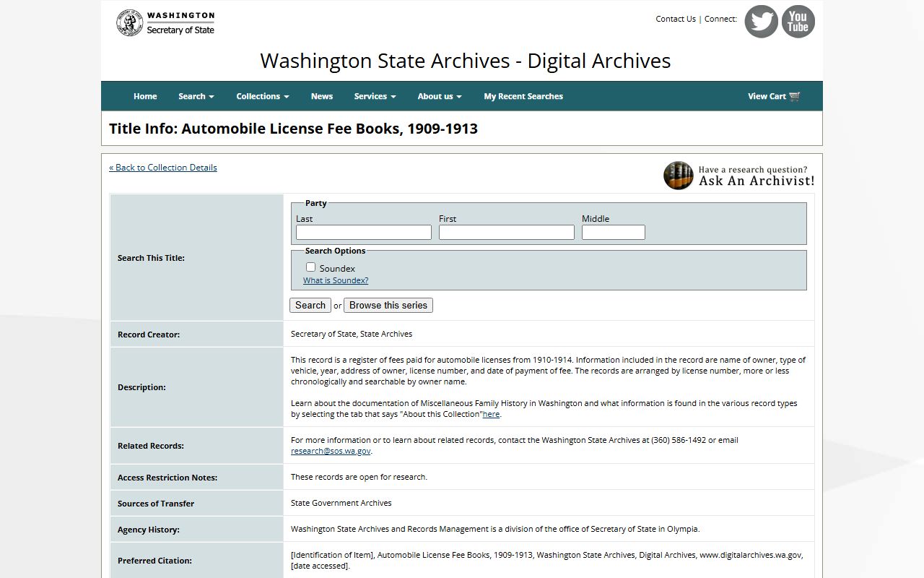Go to the Home page
The height and width of the screenshot is (578, 924).
[145, 96]
